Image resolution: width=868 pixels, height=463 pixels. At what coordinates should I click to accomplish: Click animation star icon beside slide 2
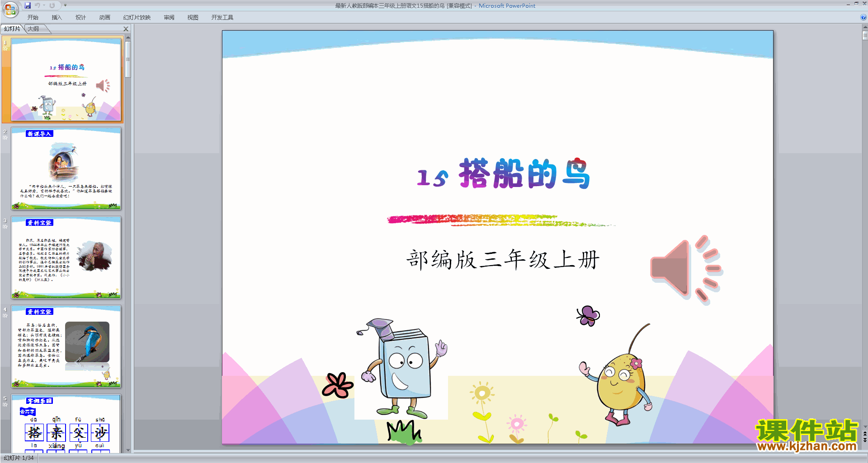point(5,137)
